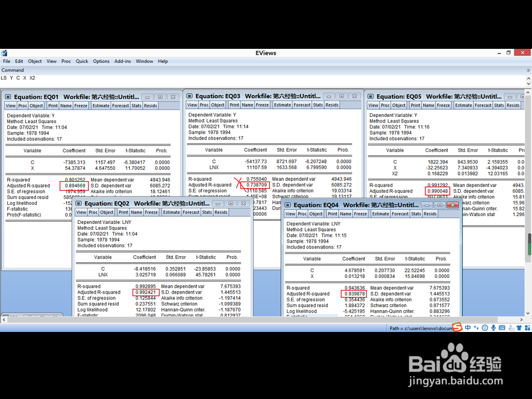Click workspace horizontal scrollbar left arrow
532x399 pixels.
point(4,320)
